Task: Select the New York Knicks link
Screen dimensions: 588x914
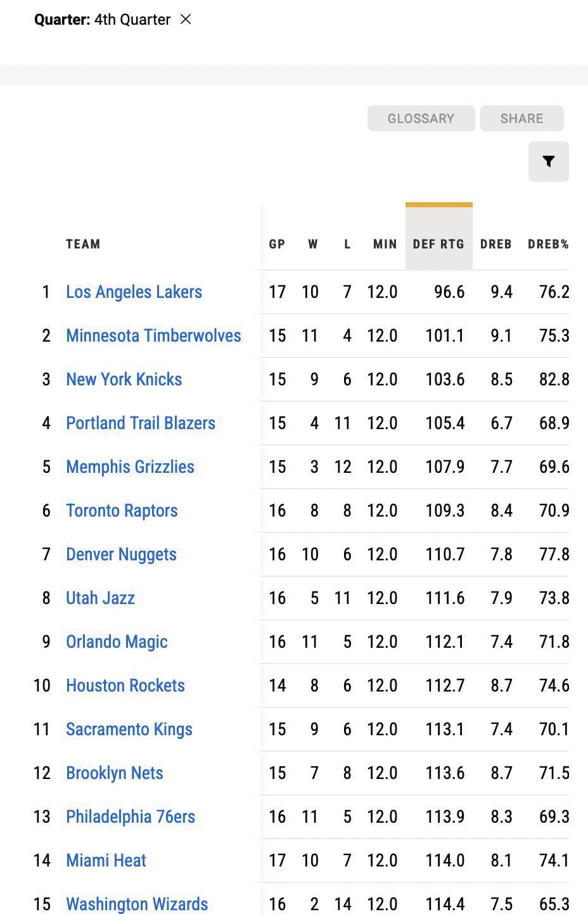Action: (x=124, y=380)
